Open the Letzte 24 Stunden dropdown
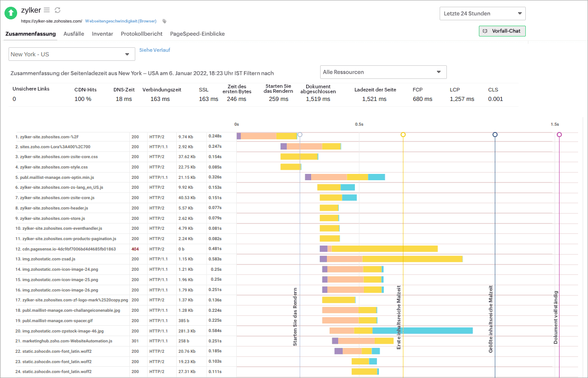 482,13
